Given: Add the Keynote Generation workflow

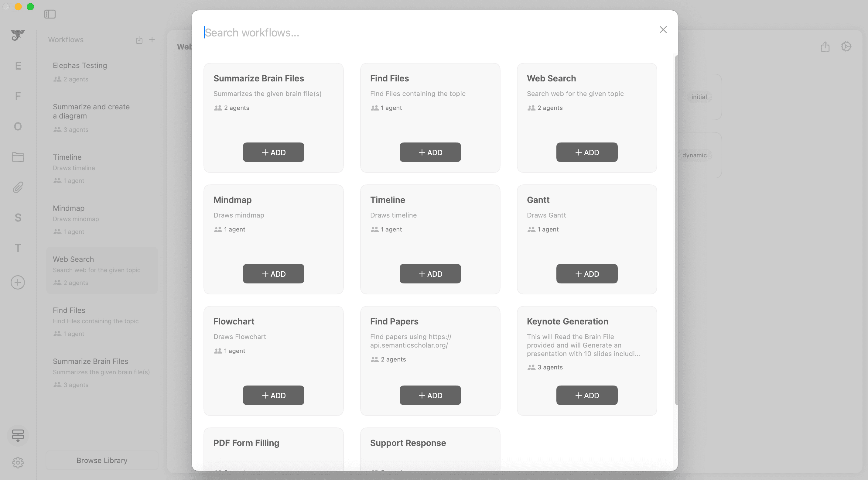Looking at the screenshot, I should pos(587,395).
